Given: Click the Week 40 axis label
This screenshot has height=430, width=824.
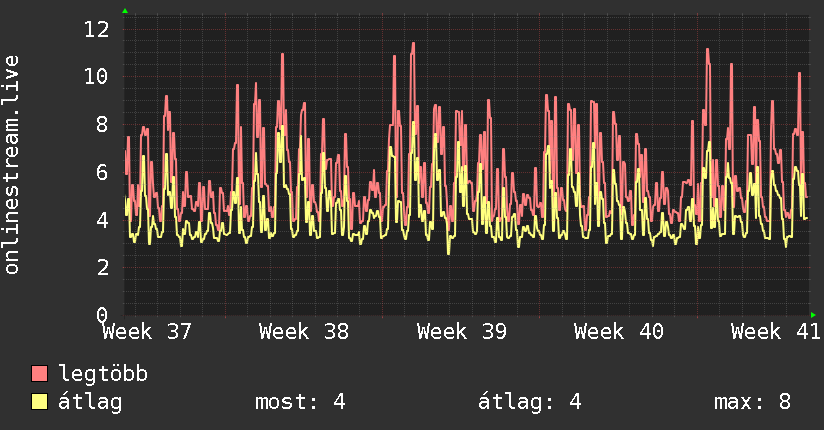Looking at the screenshot, I should tap(619, 332).
